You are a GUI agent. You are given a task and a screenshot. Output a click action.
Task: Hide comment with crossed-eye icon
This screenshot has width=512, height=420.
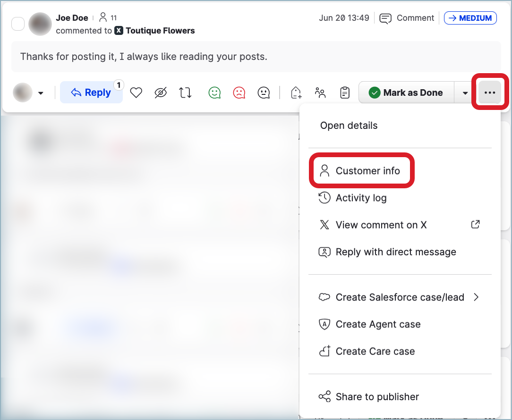[161, 93]
